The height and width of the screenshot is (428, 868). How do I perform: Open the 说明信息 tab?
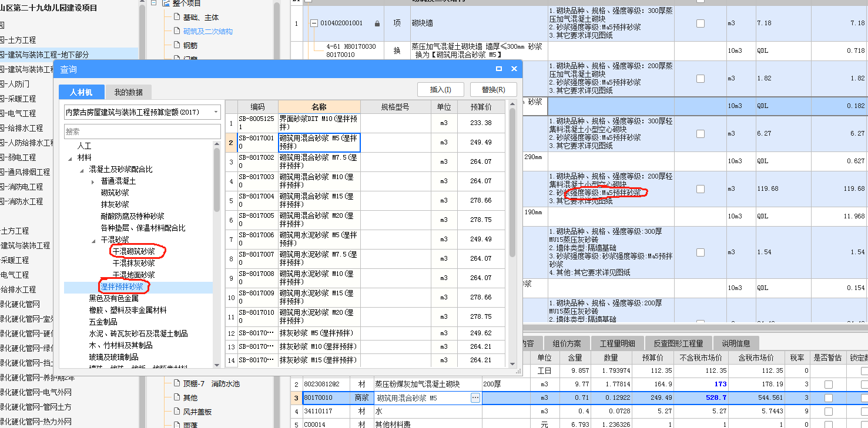pyautogui.click(x=736, y=343)
